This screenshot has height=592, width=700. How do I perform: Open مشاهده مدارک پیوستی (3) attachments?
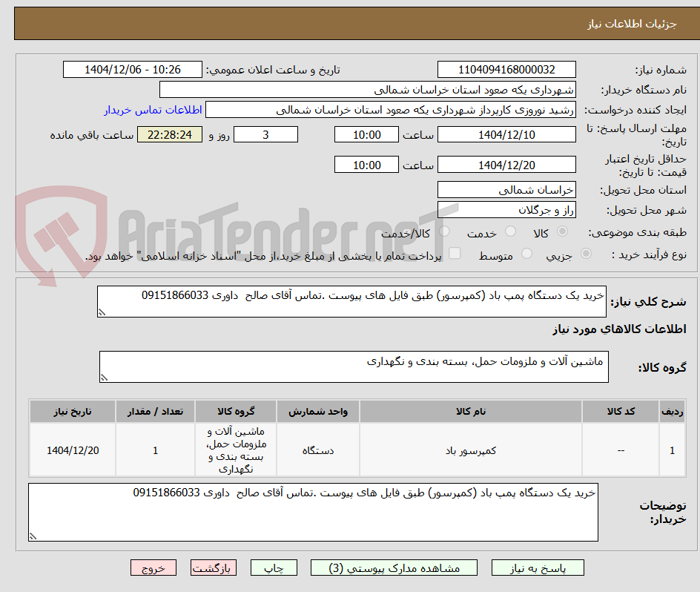coord(394,568)
